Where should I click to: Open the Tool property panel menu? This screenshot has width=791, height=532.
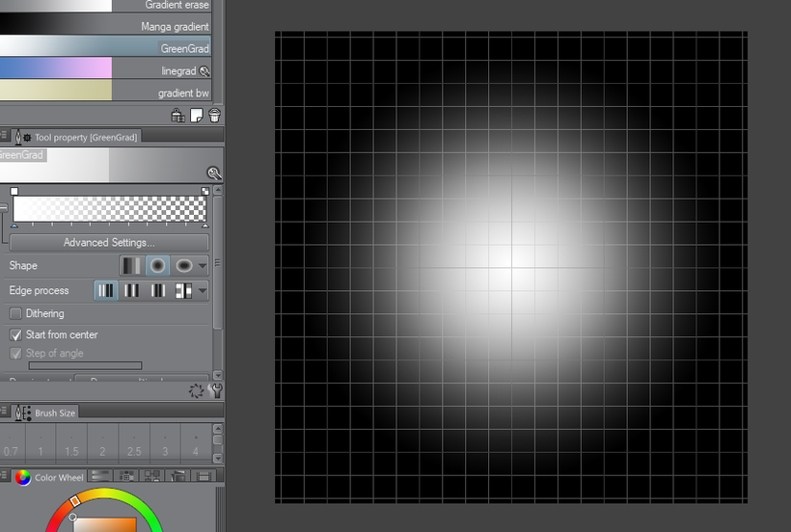click(4, 136)
